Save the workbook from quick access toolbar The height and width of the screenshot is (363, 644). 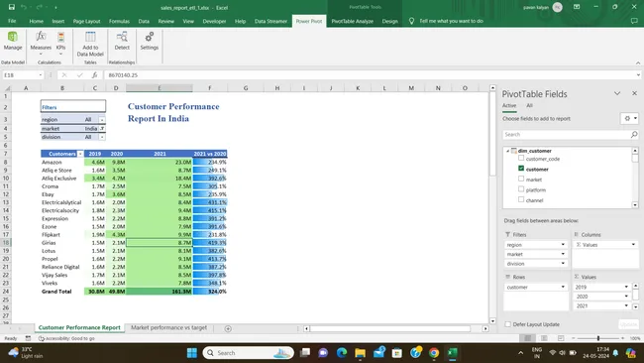(x=12, y=7)
